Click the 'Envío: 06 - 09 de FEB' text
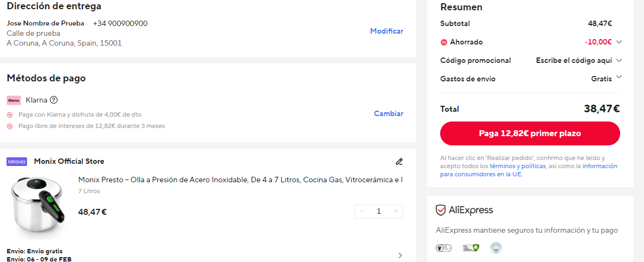Image resolution: width=644 pixels, height=262 pixels. click(40, 259)
